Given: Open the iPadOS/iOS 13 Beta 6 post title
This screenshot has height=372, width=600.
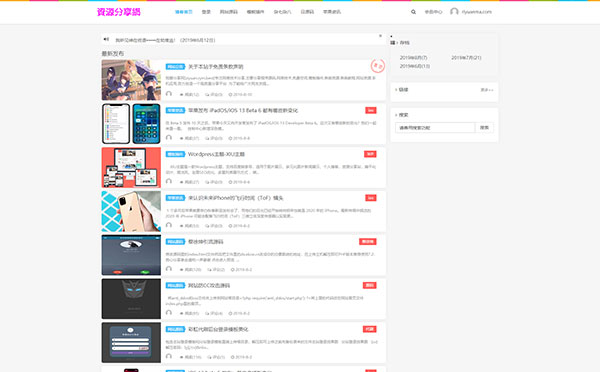Looking at the screenshot, I should tap(243, 110).
